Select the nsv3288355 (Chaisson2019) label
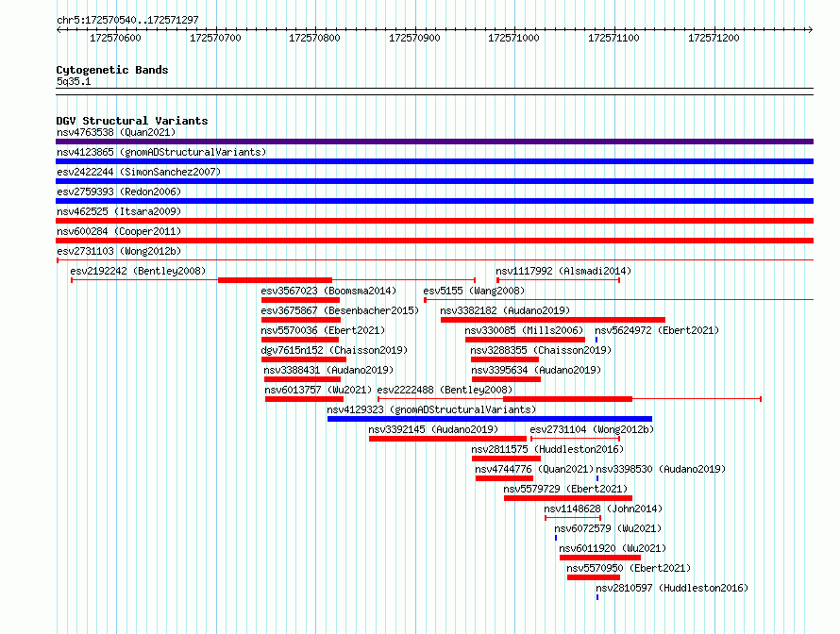Viewport: 840px width, 634px height. [x=541, y=350]
